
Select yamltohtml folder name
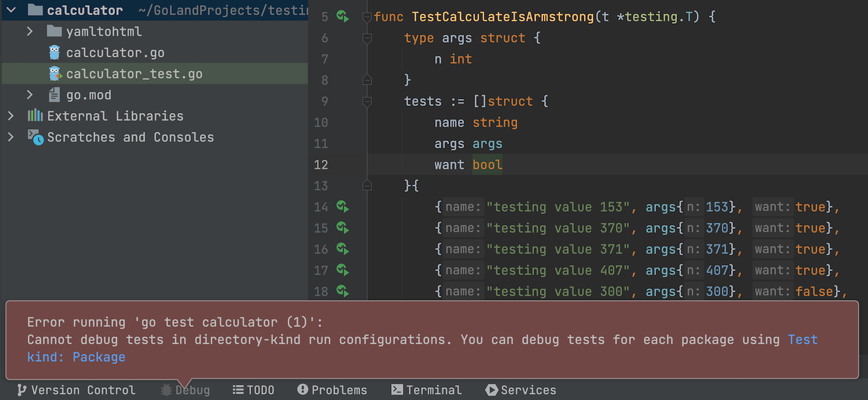point(104,31)
